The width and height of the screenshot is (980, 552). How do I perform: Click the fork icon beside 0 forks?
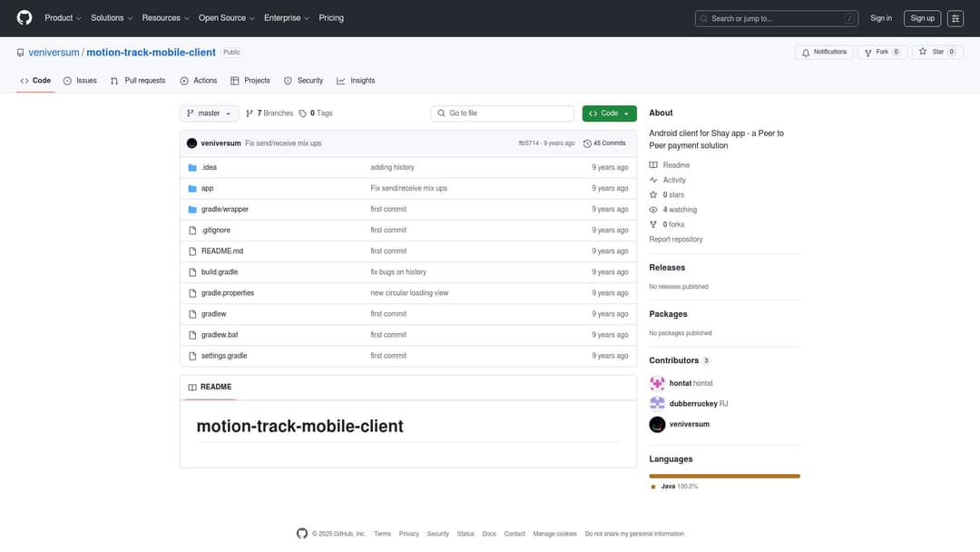[653, 224]
